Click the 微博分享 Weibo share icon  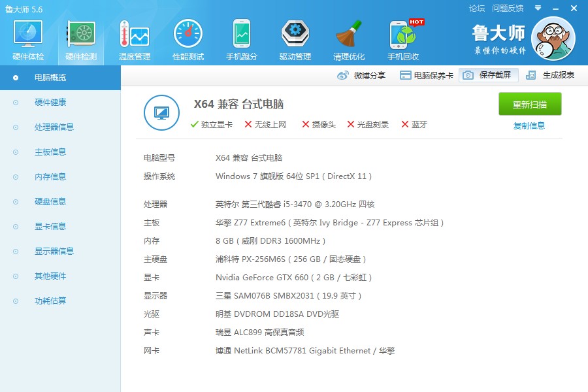coord(343,75)
